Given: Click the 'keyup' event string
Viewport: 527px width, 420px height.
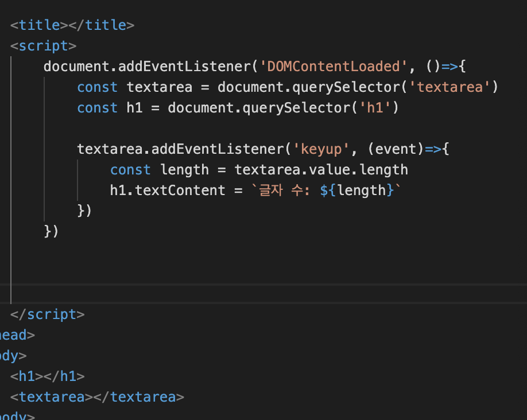Looking at the screenshot, I should [x=321, y=149].
